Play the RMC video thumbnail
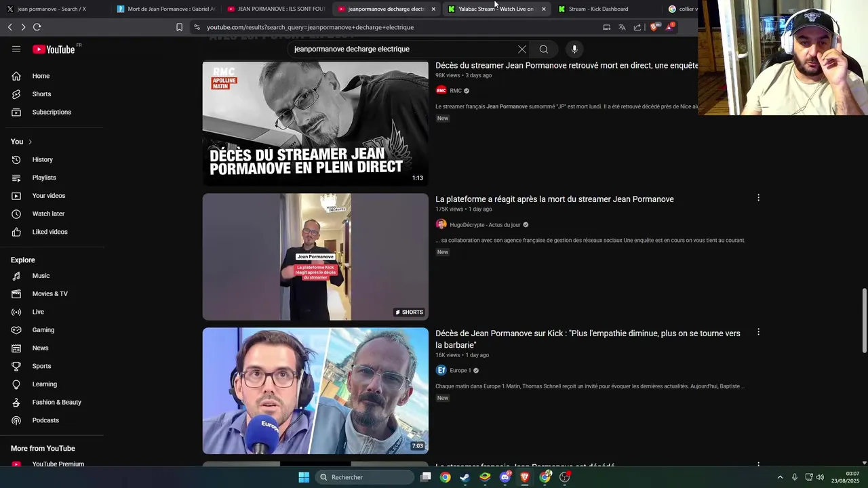This screenshot has width=868, height=488. [x=315, y=123]
